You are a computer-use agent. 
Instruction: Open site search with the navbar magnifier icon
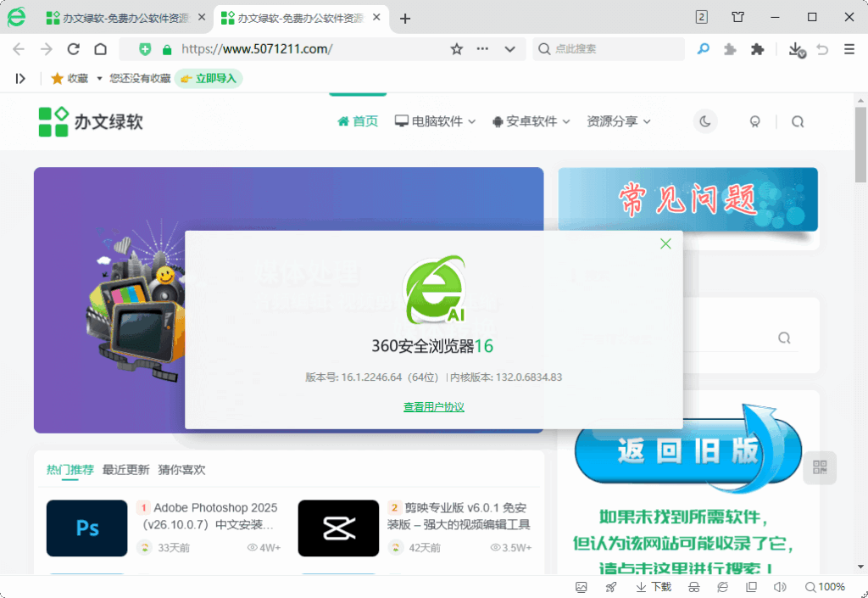click(x=797, y=121)
